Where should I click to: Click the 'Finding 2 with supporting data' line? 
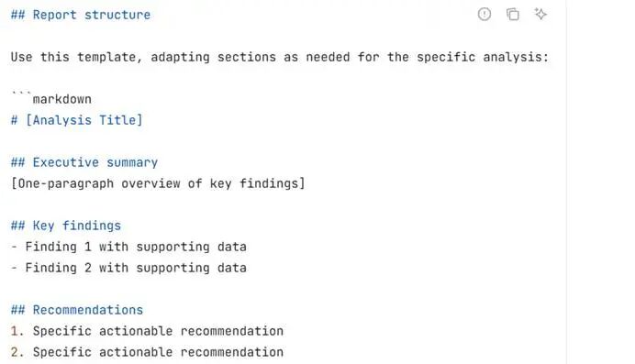click(x=136, y=268)
